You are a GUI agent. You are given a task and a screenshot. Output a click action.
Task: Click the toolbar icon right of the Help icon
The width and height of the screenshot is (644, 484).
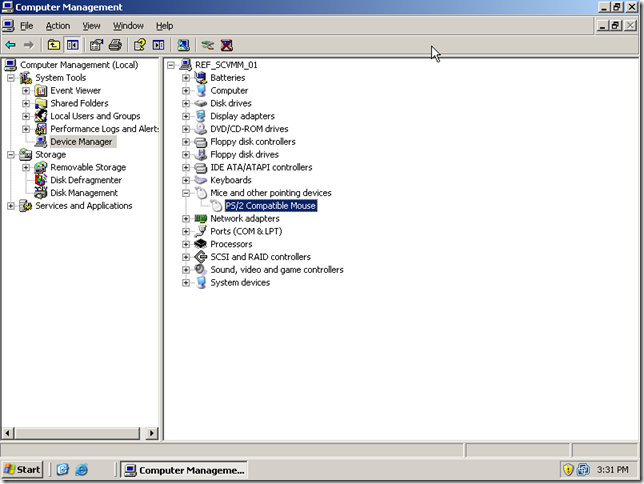coord(159,45)
